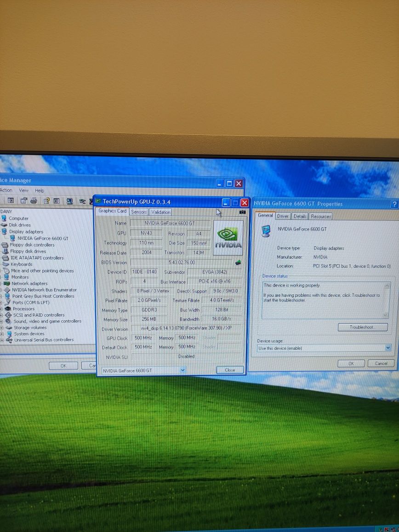Expand the Storage volumes tree node

[2, 328]
